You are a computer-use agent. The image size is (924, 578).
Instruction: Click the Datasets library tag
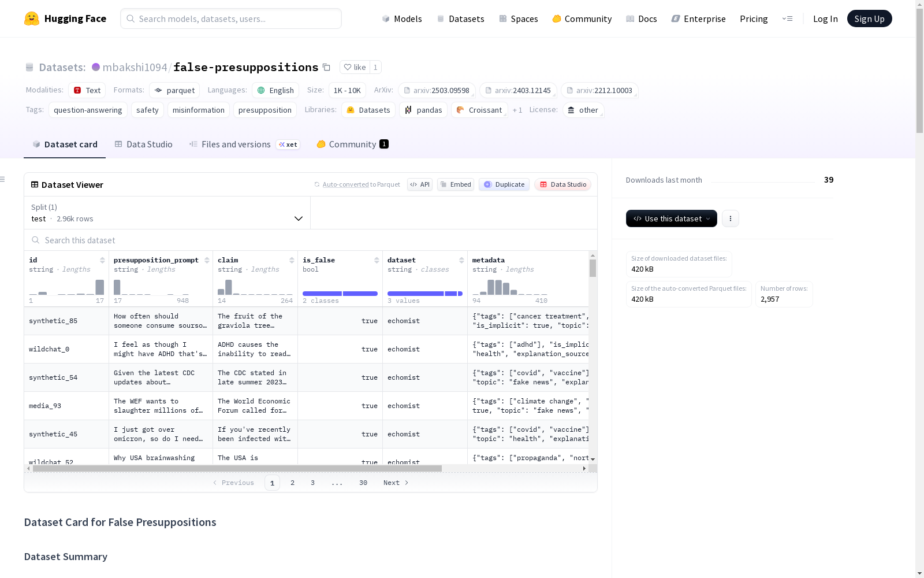tap(368, 110)
